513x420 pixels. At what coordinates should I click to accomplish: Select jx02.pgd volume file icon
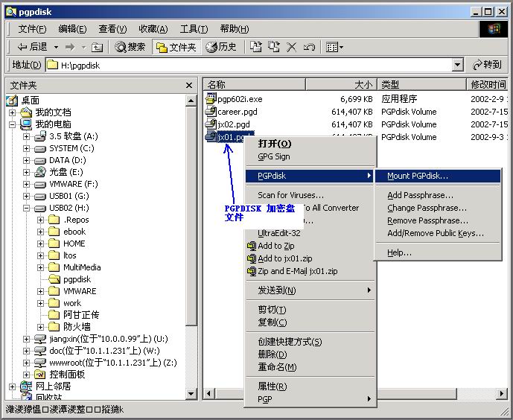pyautogui.click(x=211, y=124)
